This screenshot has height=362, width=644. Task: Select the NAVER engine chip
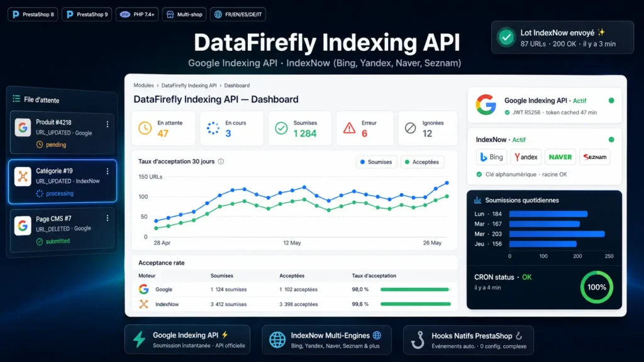click(560, 156)
